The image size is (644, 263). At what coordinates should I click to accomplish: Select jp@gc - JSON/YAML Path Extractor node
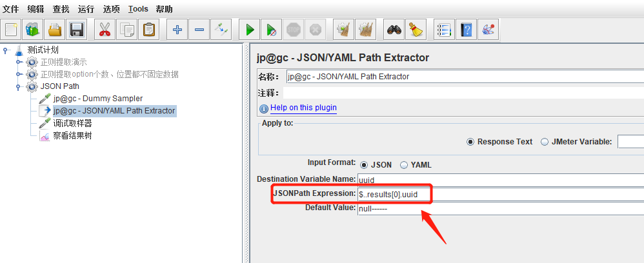pos(114,111)
